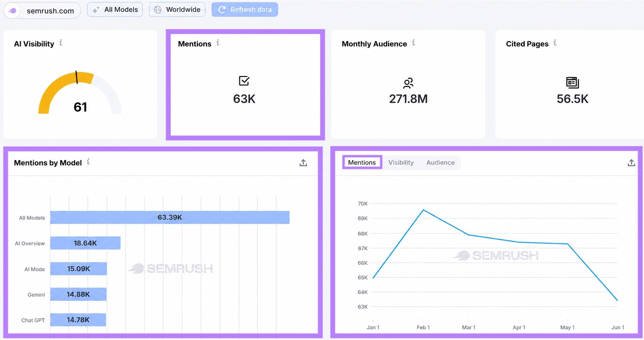The image size is (644, 340).
Task: Click the line chart peak near Feb 1
Action: click(x=423, y=210)
